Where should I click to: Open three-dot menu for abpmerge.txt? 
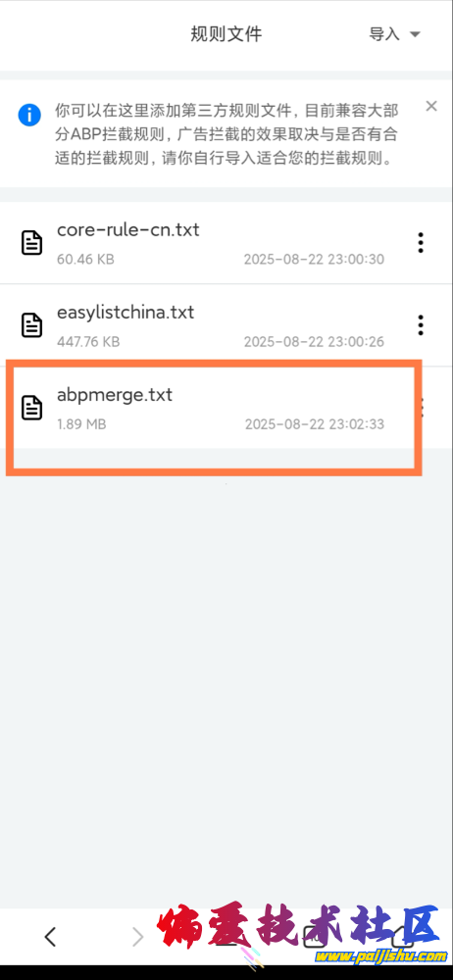point(422,408)
